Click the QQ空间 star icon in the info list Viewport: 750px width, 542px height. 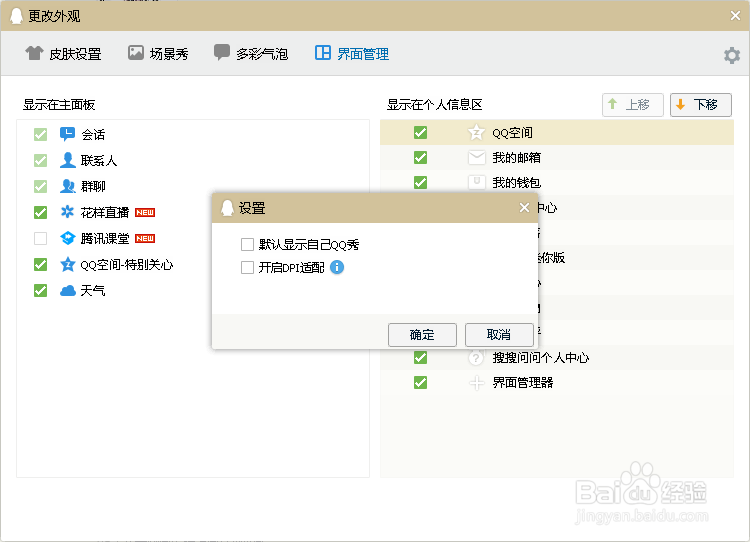(476, 133)
